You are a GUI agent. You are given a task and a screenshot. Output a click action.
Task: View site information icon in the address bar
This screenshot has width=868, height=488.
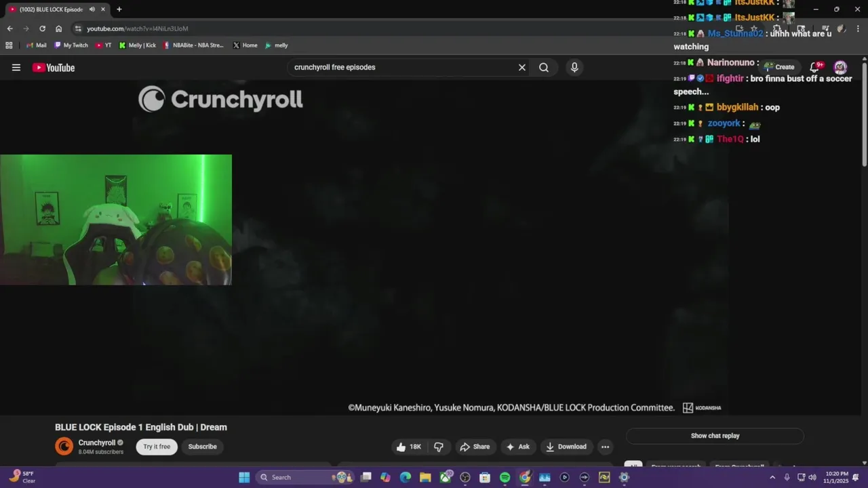point(78,28)
